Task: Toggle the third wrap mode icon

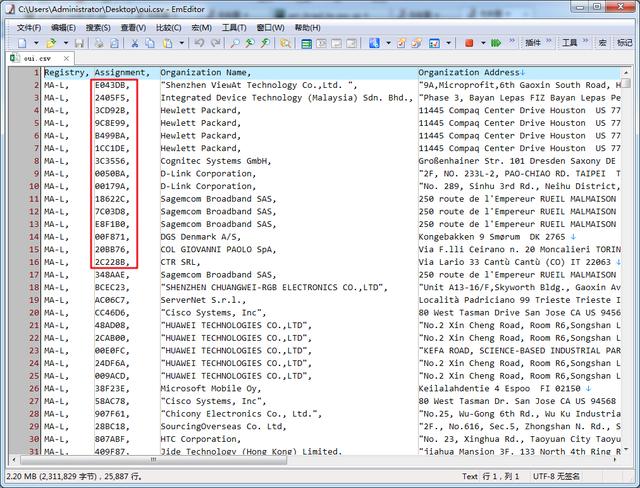Action: (x=336, y=43)
